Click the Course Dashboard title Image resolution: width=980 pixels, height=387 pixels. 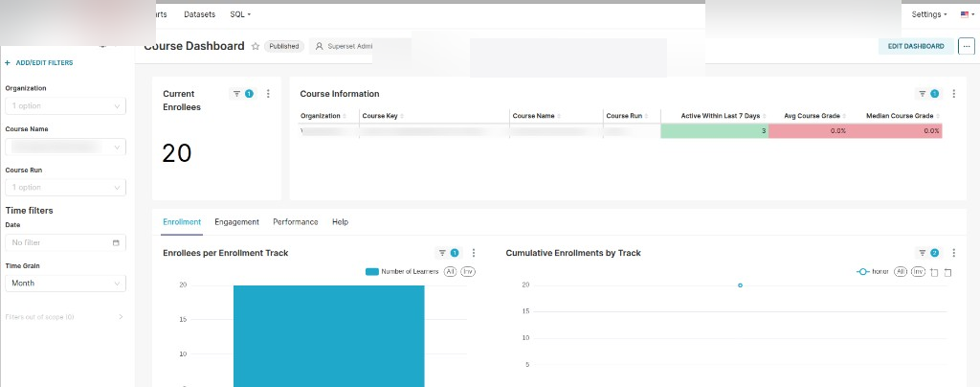pyautogui.click(x=194, y=46)
